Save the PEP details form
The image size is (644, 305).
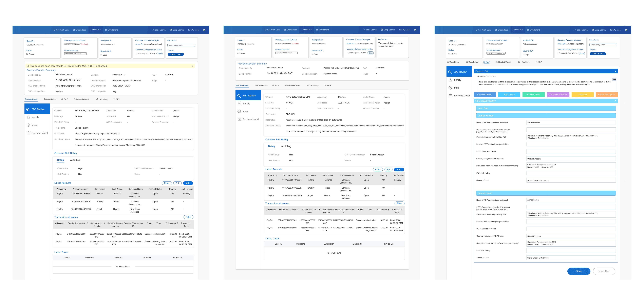pos(579,271)
